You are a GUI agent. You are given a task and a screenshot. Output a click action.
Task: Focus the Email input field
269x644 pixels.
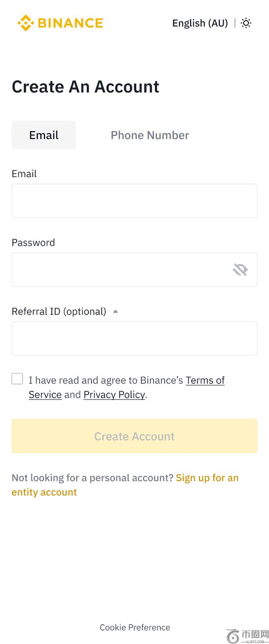(x=134, y=201)
